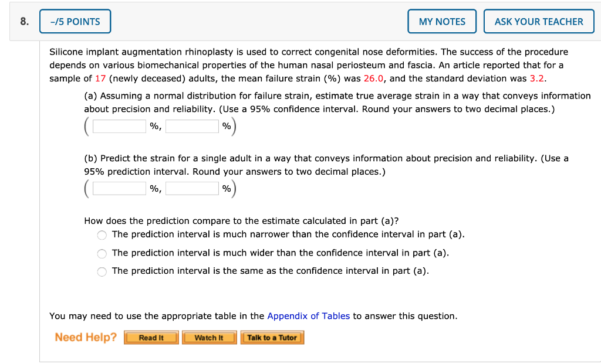Select the 'much narrower than confidence interval' option

click(x=102, y=235)
